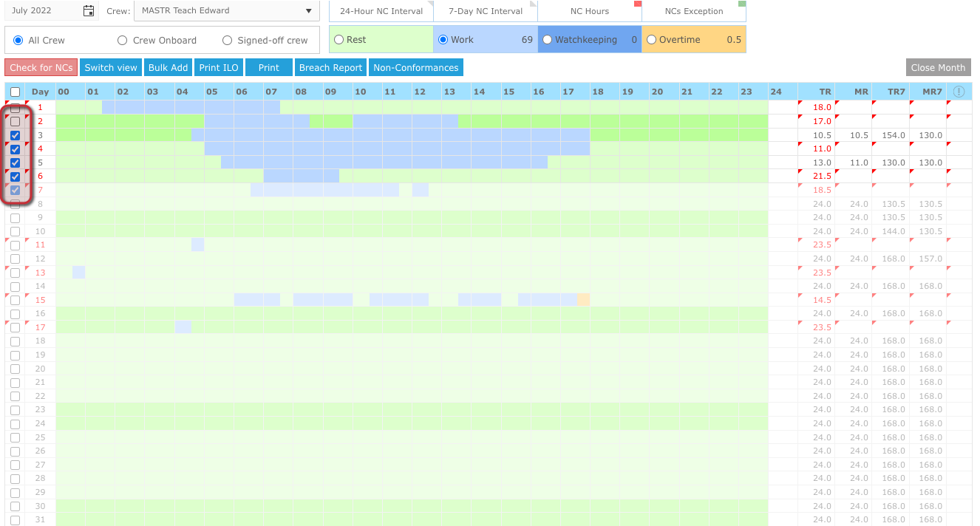Check the box for day 1
The height and width of the screenshot is (526, 980).
pyautogui.click(x=15, y=108)
